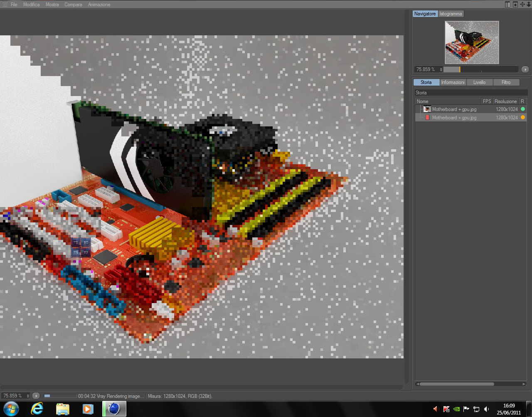Click the rendered image viewport
This screenshot has width=532, height=417.
(x=202, y=197)
